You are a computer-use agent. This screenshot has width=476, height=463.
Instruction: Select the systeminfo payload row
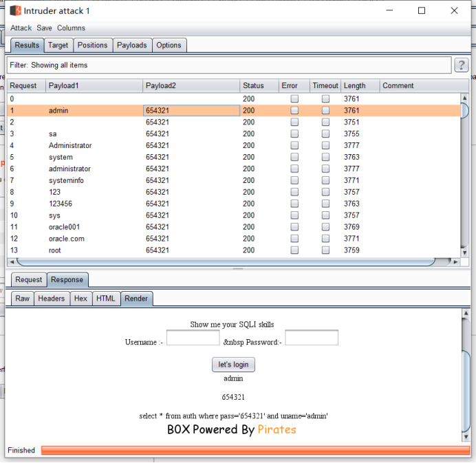(234, 180)
